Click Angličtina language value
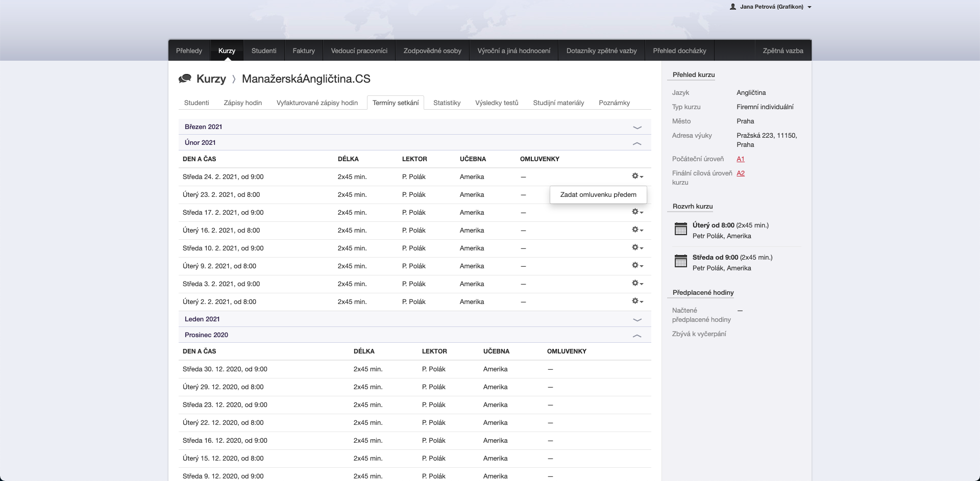Image resolution: width=980 pixels, height=481 pixels. 751,92
